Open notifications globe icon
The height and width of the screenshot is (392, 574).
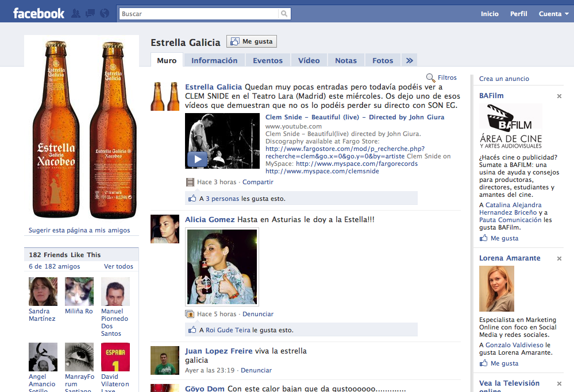105,14
